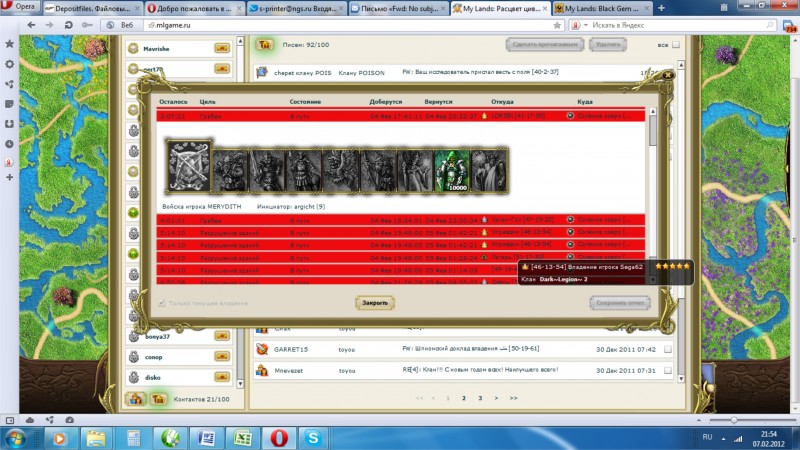Open mail to bonya37 envelope icon

click(x=222, y=336)
